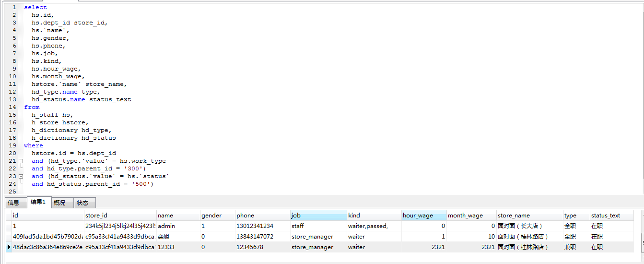644x264 pixels.
Task: Place cursor on the 'h_staff hs,' line
Action: 53,115
